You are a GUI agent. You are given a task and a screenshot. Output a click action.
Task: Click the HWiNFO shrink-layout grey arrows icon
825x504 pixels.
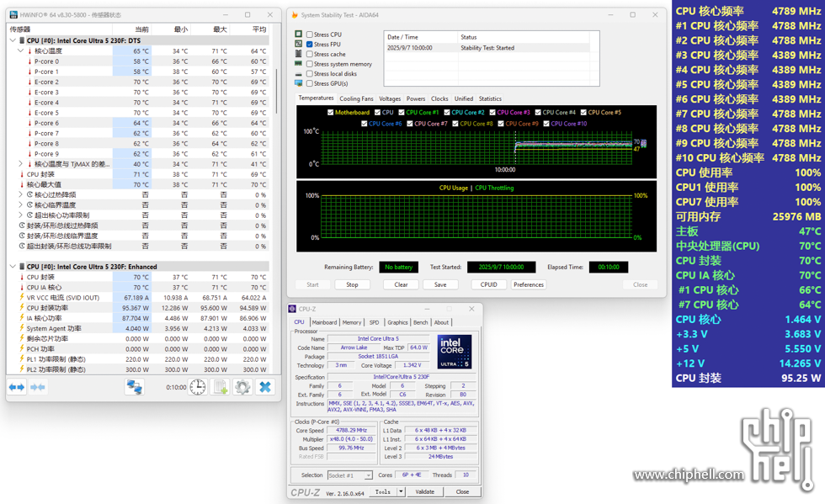37,387
